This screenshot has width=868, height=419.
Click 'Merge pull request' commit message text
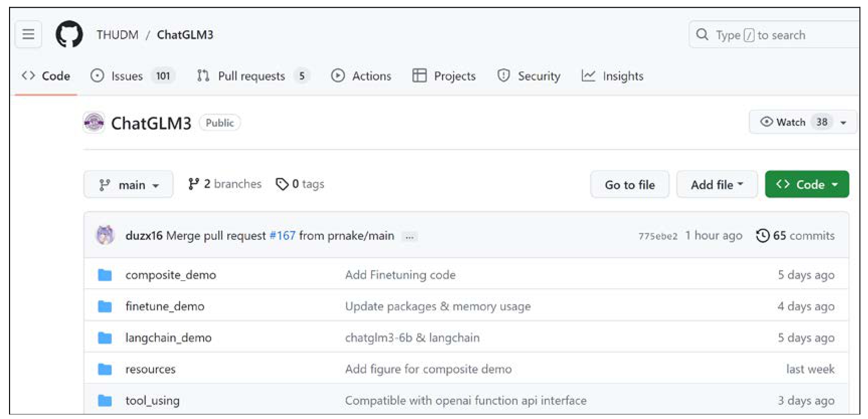coord(216,235)
